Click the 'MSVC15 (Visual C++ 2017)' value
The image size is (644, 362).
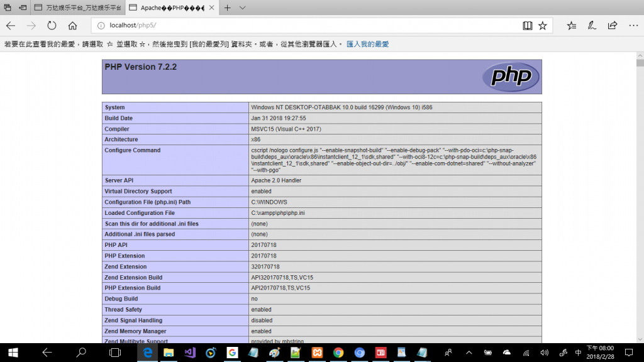286,129
